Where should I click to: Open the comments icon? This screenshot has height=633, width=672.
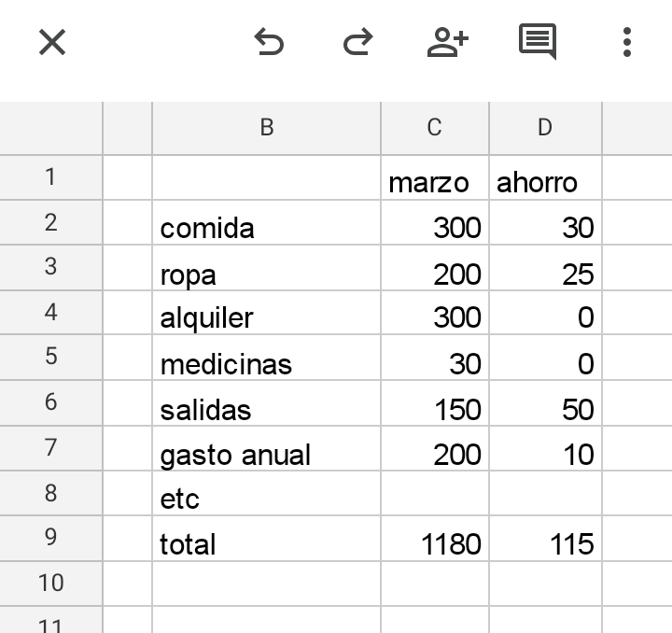coord(538,42)
